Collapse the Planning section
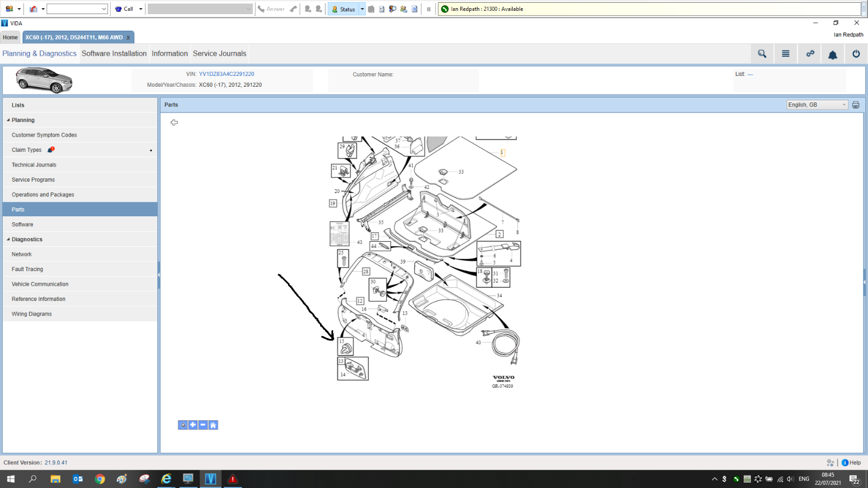The height and width of the screenshot is (488, 868). [x=8, y=120]
